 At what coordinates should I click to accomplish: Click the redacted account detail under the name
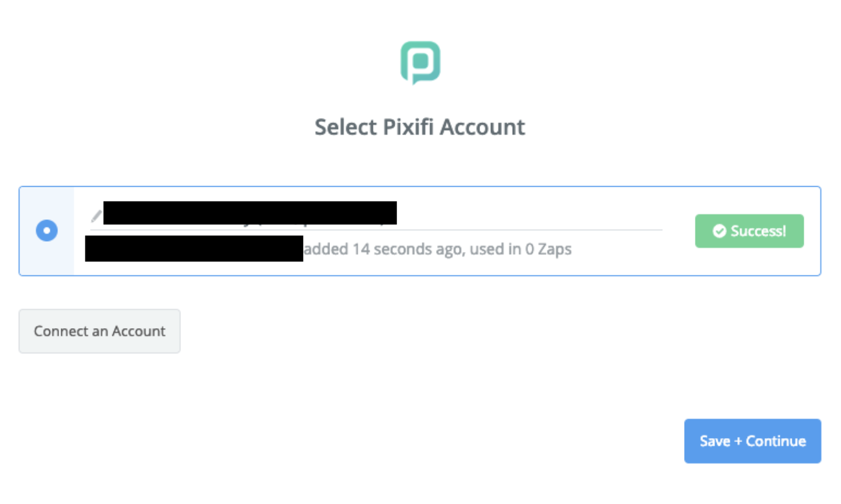[x=194, y=249]
